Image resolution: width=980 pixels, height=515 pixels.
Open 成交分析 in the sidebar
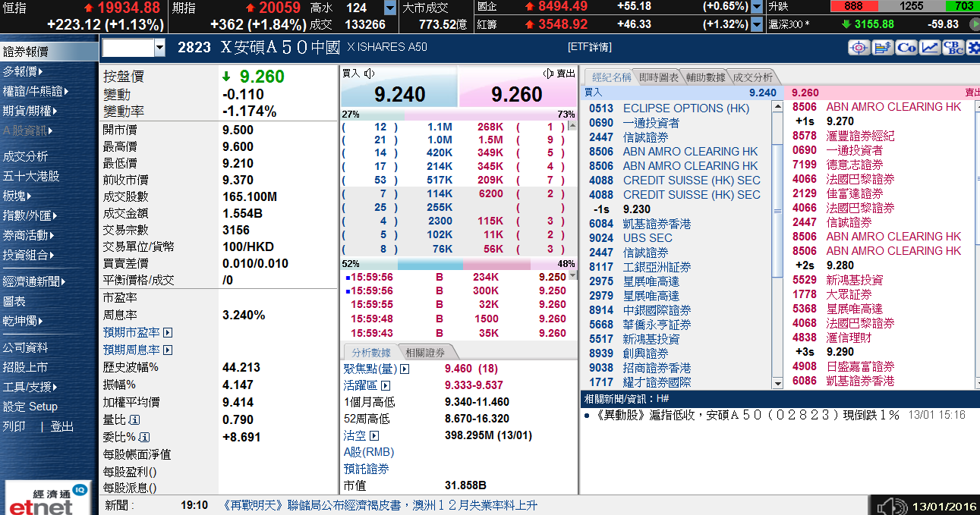tap(26, 156)
